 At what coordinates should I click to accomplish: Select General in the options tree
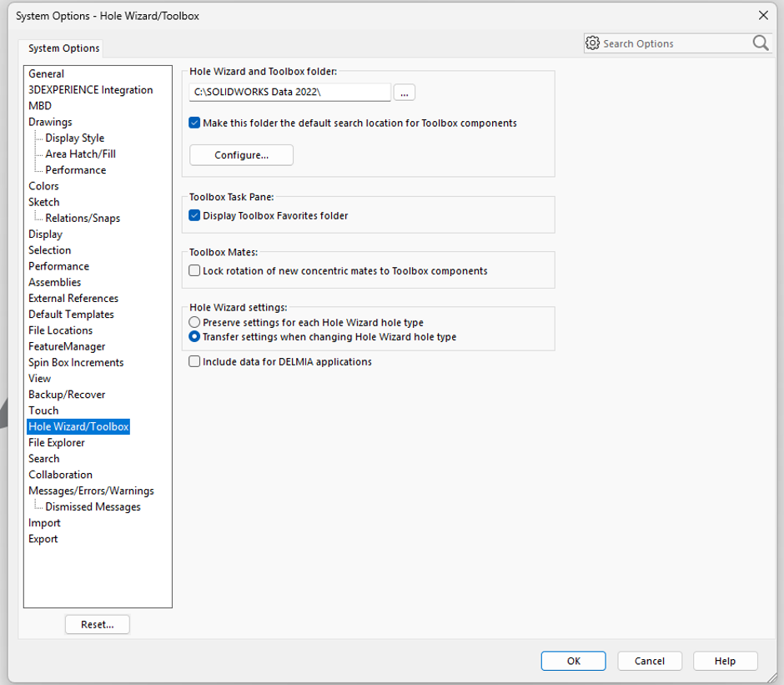[x=47, y=74]
